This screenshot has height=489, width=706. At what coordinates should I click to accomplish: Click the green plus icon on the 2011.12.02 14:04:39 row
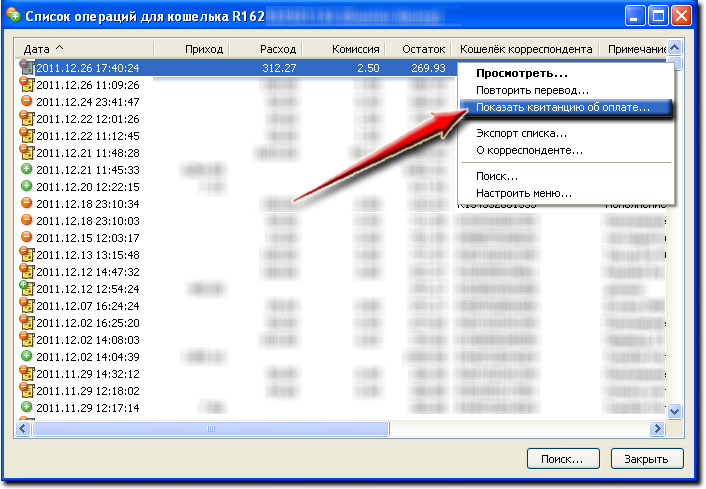tap(27, 357)
